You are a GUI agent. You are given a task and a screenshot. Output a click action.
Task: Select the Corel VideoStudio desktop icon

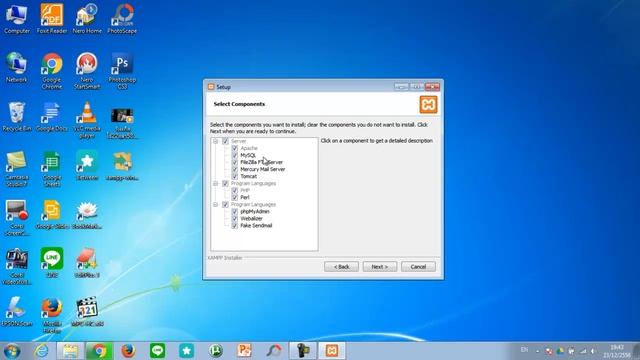[x=17, y=267]
